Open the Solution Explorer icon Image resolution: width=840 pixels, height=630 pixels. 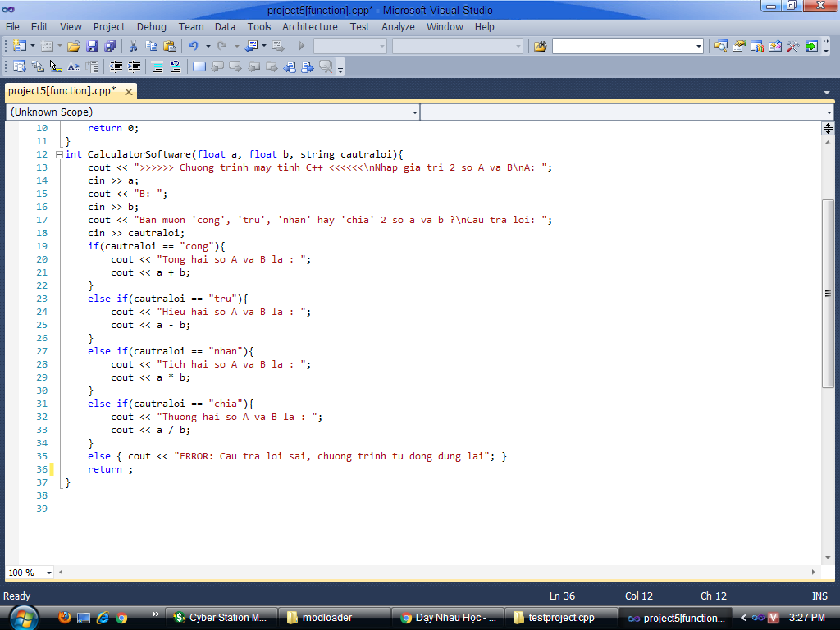721,47
